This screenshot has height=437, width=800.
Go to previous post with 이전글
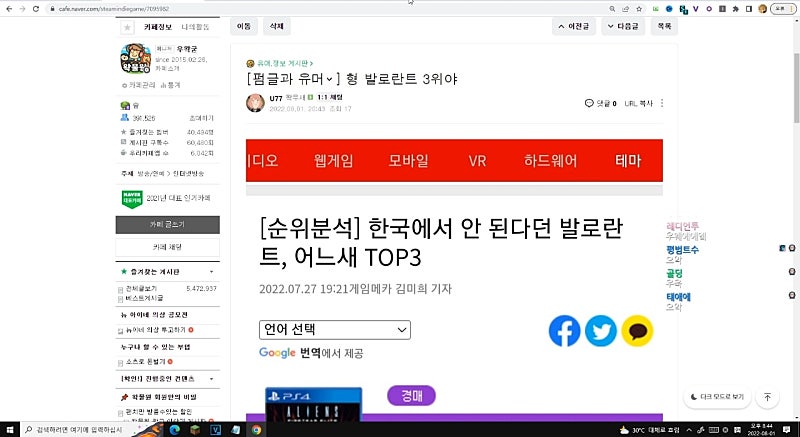click(573, 27)
